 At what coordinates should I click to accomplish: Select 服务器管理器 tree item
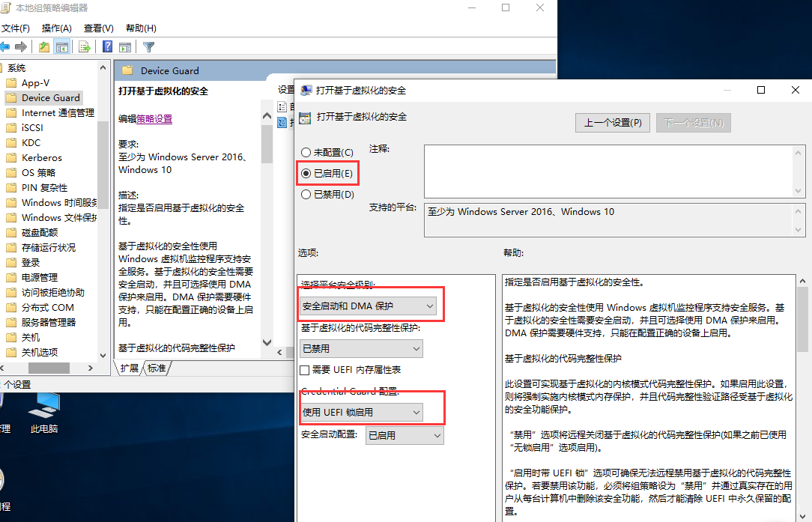49,323
